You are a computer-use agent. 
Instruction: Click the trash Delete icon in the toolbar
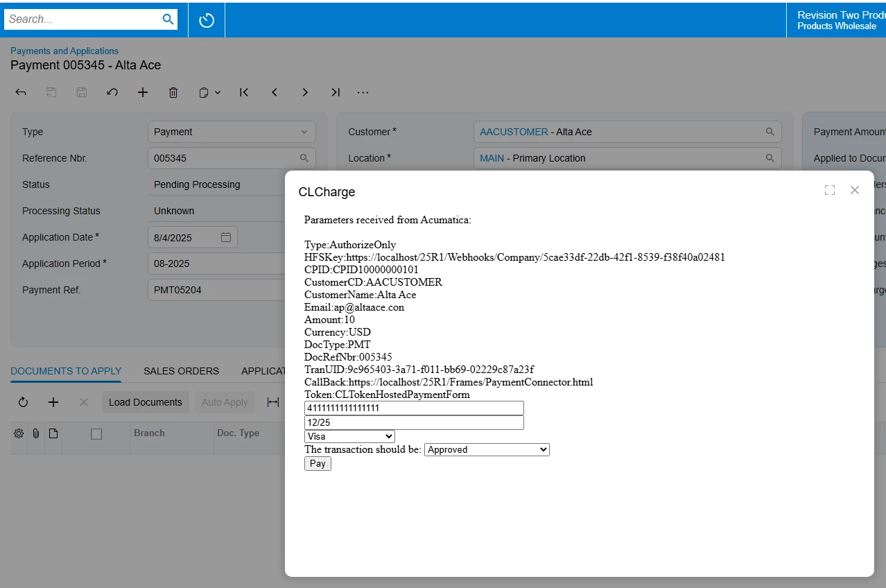point(173,92)
